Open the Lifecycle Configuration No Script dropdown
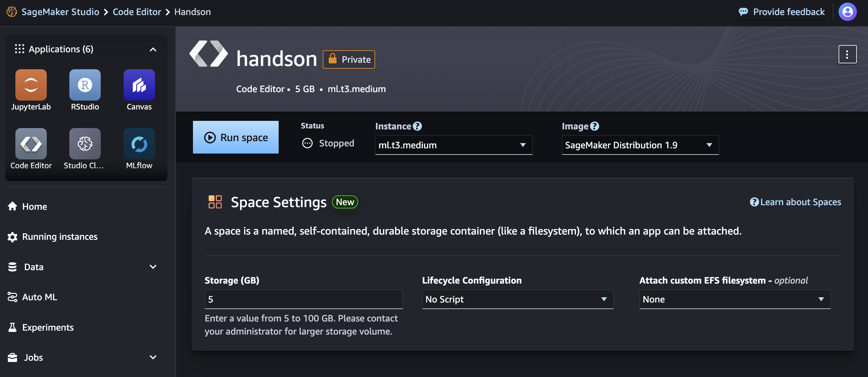Screen dimensions: 868x377 click(518, 299)
